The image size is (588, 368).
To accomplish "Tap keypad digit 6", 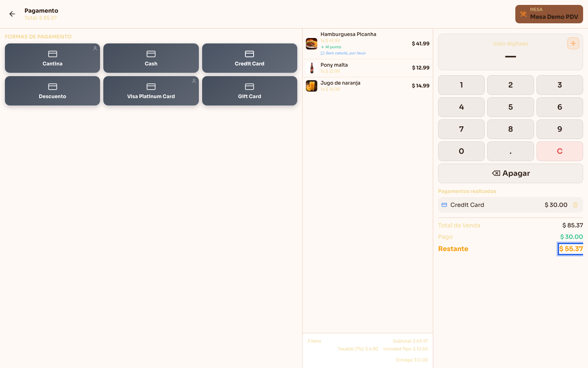I will click(560, 107).
